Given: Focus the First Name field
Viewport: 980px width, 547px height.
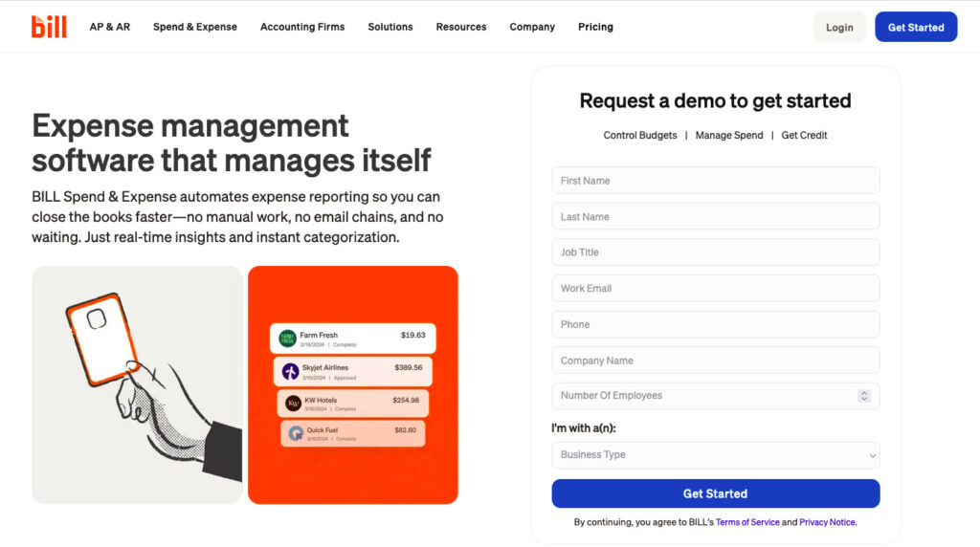Looking at the screenshot, I should (716, 181).
